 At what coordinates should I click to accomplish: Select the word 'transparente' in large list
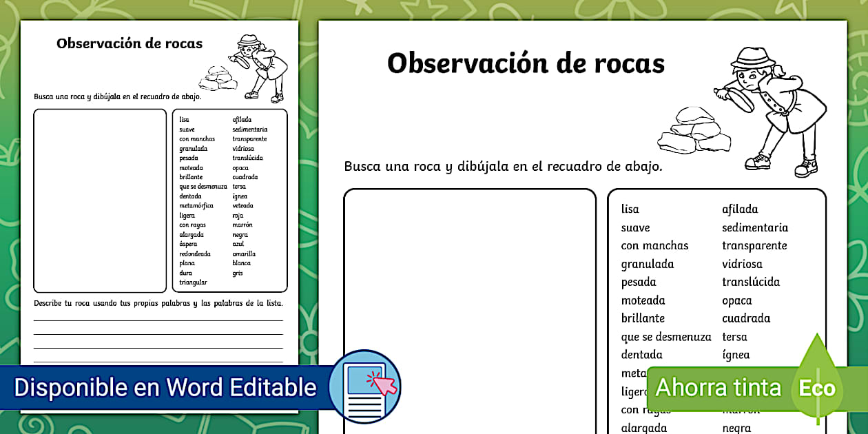[754, 245]
